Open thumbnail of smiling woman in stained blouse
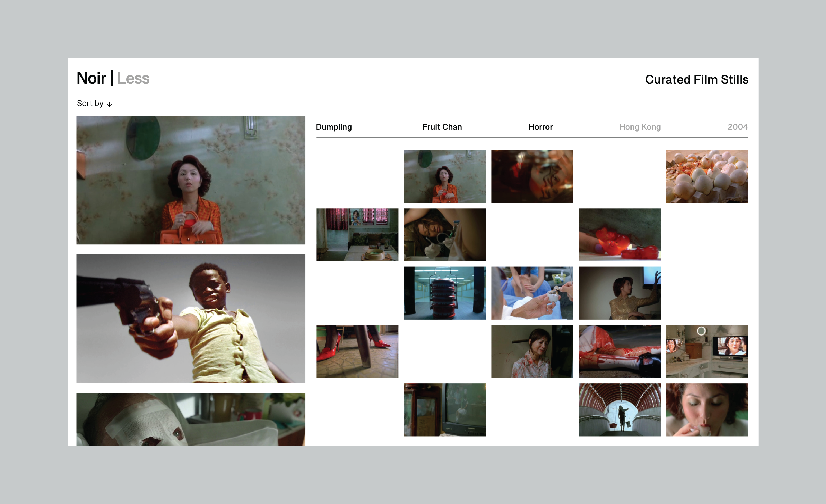 (532, 351)
